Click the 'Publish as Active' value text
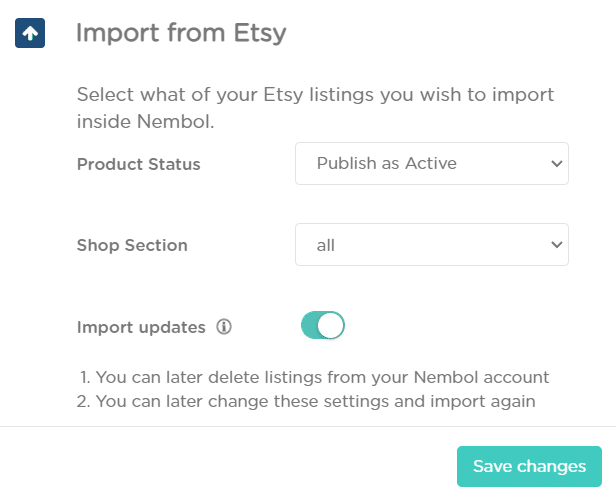 (x=387, y=163)
